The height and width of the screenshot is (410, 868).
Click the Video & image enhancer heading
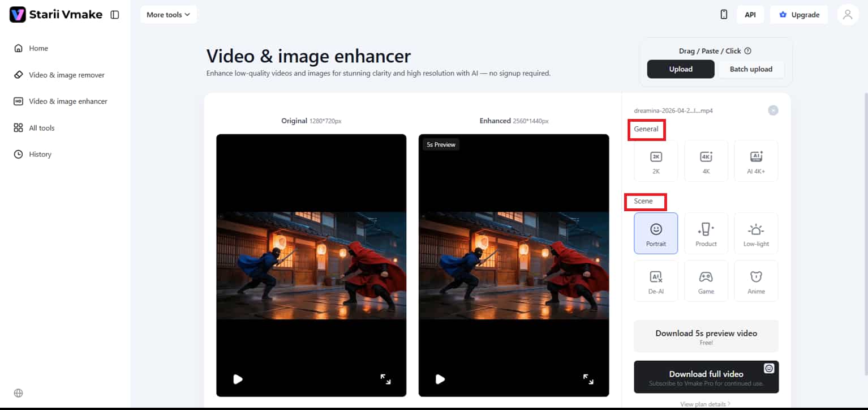308,56
